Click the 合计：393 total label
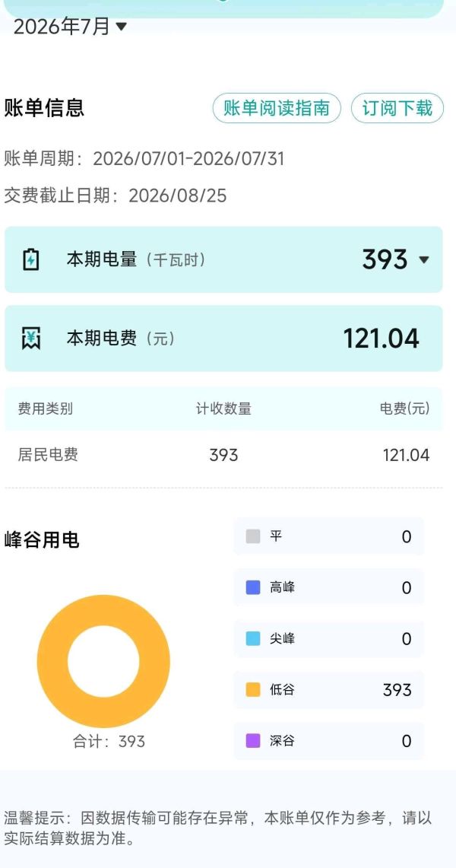Viewport: 456px width, 868px height. tap(109, 741)
